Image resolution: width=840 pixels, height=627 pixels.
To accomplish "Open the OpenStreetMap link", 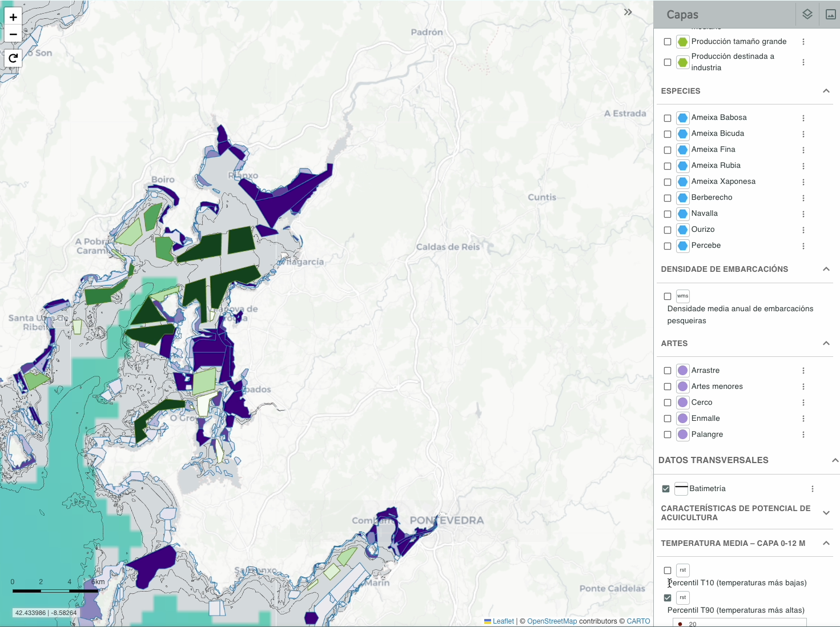I will point(552,621).
